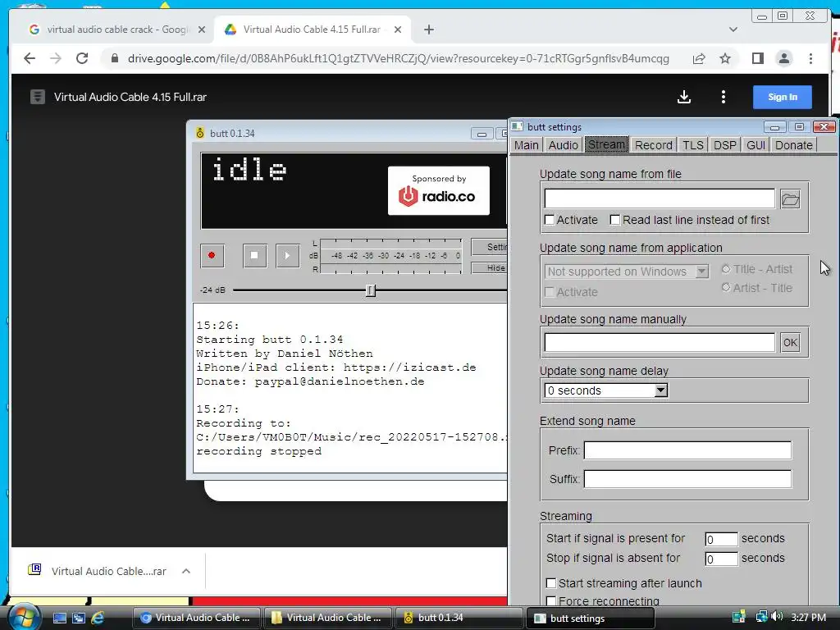Screen dimensions: 840x630
Task: Download the Virtual Audio Cable rar file
Action: tap(684, 97)
